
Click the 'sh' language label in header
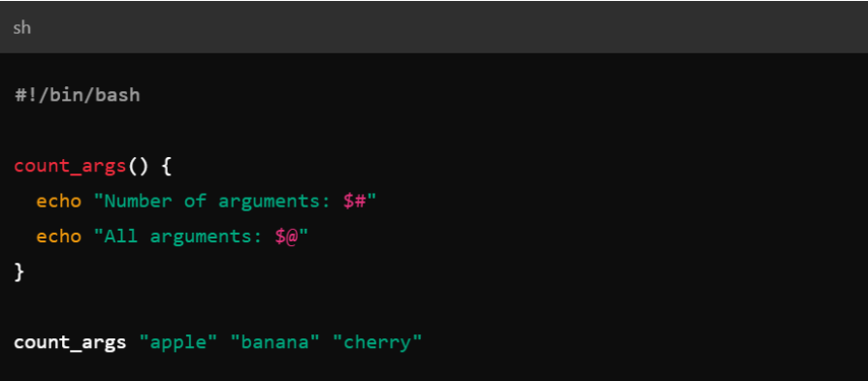pyautogui.click(x=21, y=28)
